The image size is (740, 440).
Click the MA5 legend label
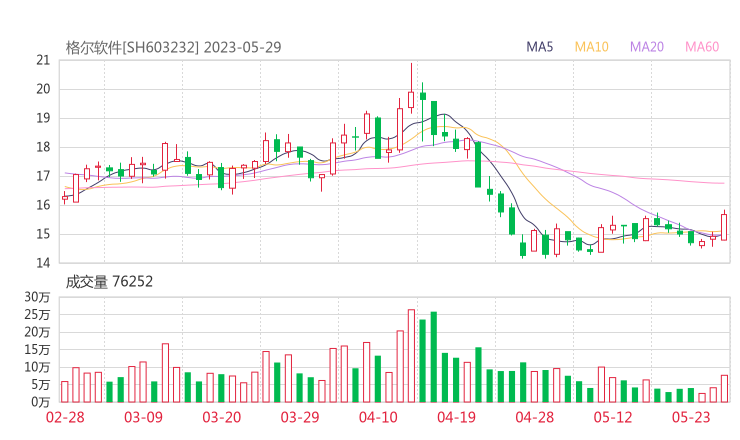click(x=539, y=47)
